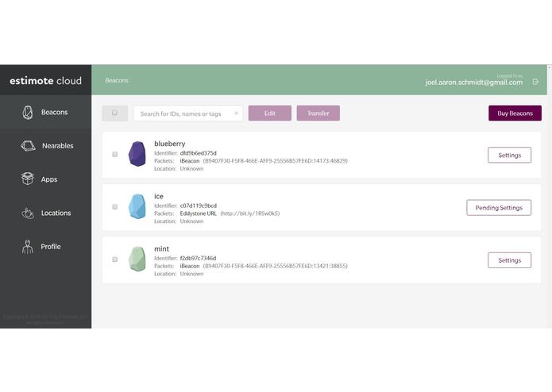The height and width of the screenshot is (392, 552).
Task: Click the Beacons sidebar icon
Action: (28, 113)
